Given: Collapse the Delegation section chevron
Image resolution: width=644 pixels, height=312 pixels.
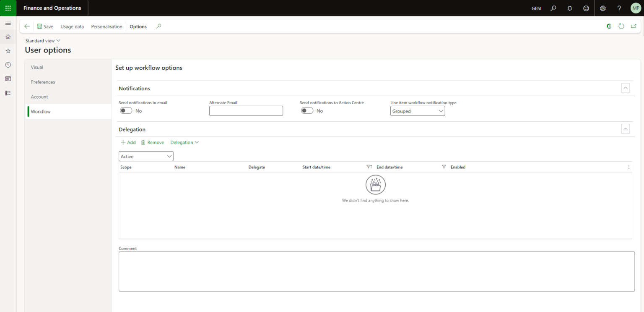Looking at the screenshot, I should (625, 129).
